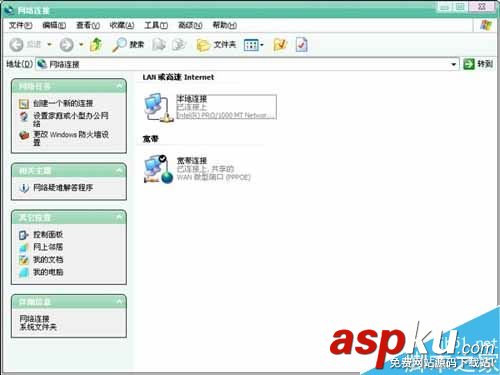Click Set up home or small office network link

(x=71, y=119)
